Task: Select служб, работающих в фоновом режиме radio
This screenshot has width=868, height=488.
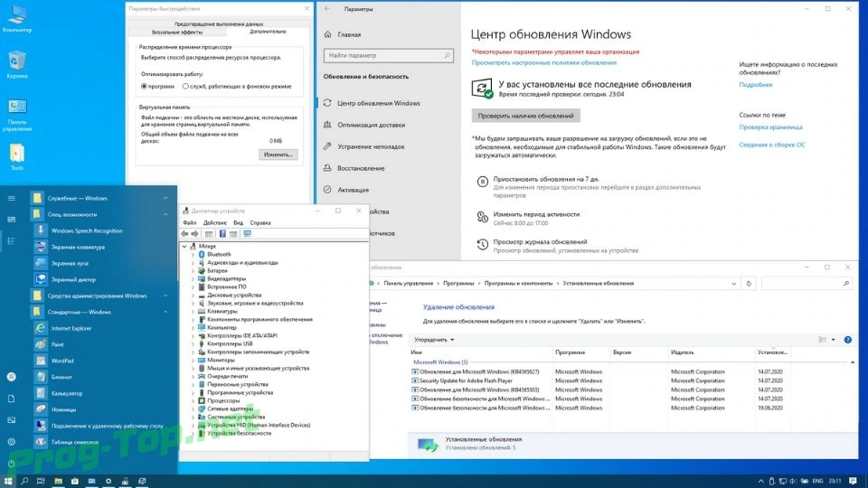Action: click(x=185, y=87)
